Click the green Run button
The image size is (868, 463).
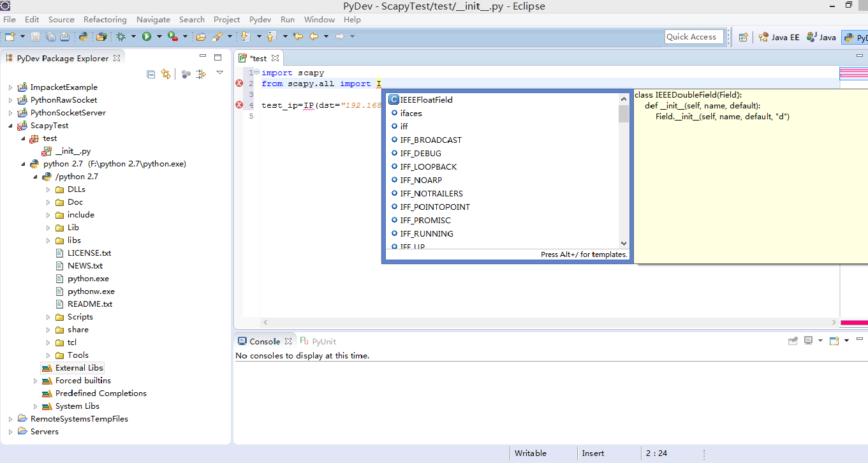(147, 36)
